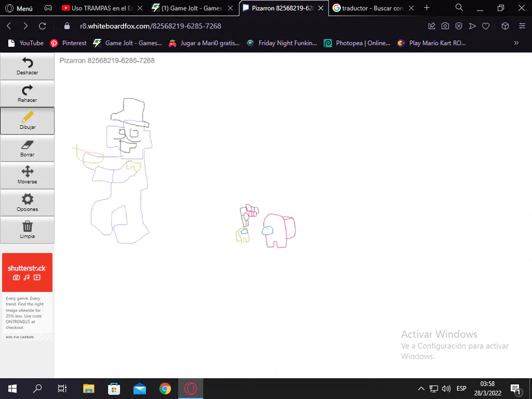
Task: Open the Task View taskbar icon
Action: tap(62, 388)
